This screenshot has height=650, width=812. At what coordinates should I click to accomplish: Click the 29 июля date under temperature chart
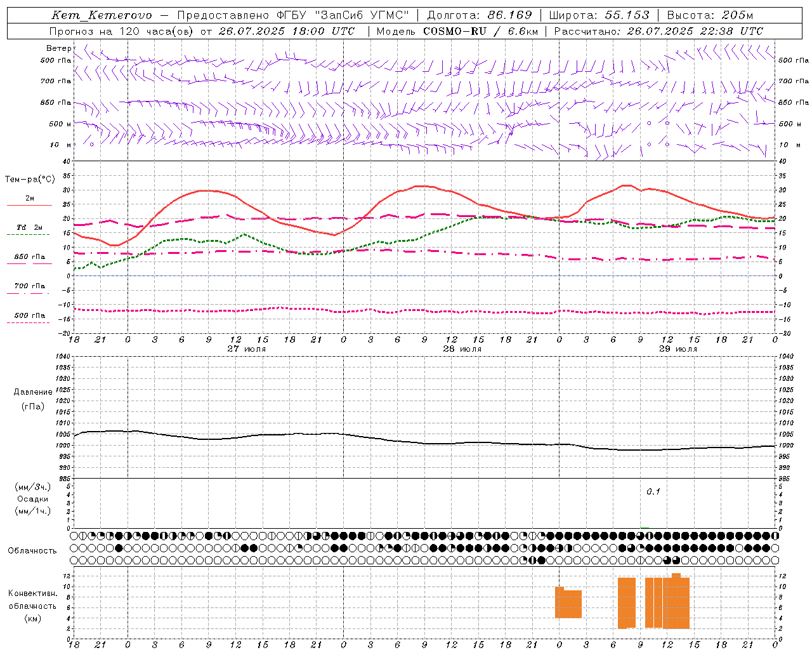678,349
